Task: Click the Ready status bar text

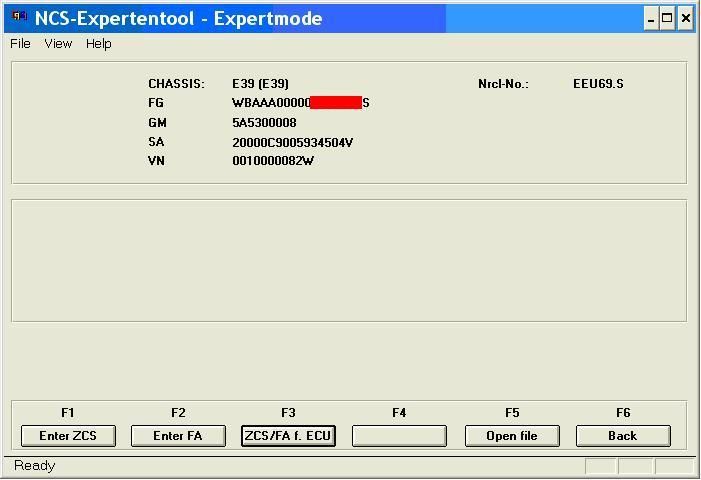Action: pos(34,466)
